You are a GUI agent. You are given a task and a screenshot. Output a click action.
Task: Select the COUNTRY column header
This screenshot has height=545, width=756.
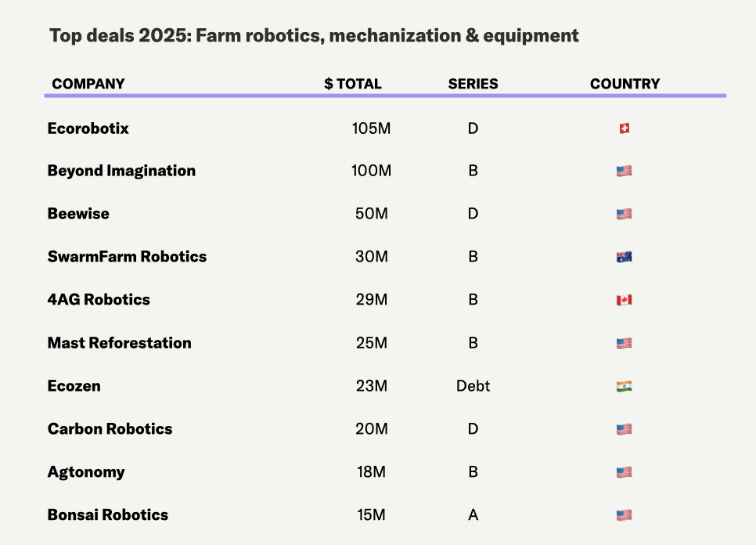pyautogui.click(x=625, y=84)
